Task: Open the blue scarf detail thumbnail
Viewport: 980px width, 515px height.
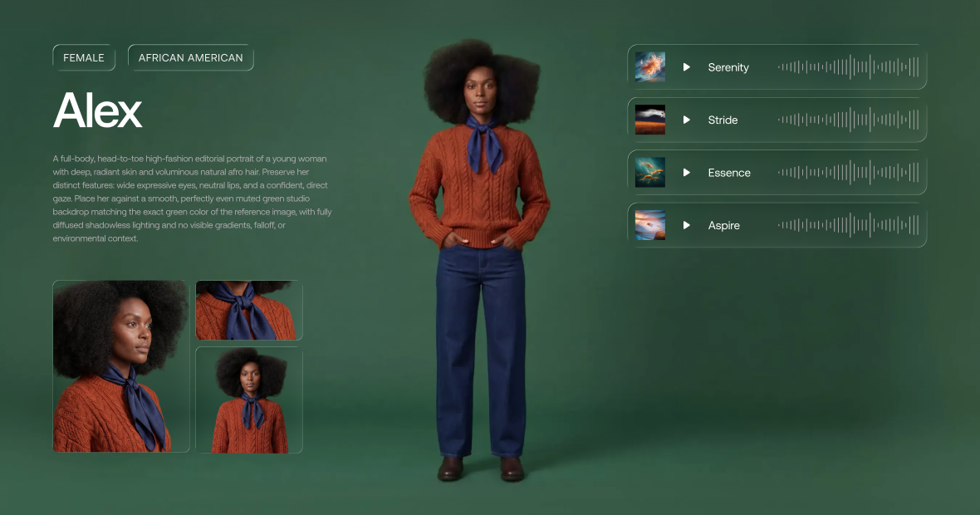Action: [249, 311]
